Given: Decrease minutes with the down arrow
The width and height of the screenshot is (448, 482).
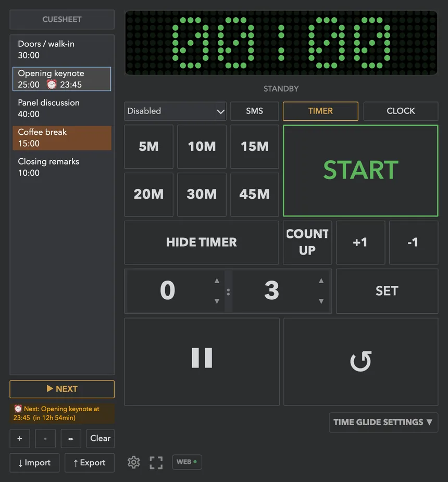Looking at the screenshot, I should [217, 301].
